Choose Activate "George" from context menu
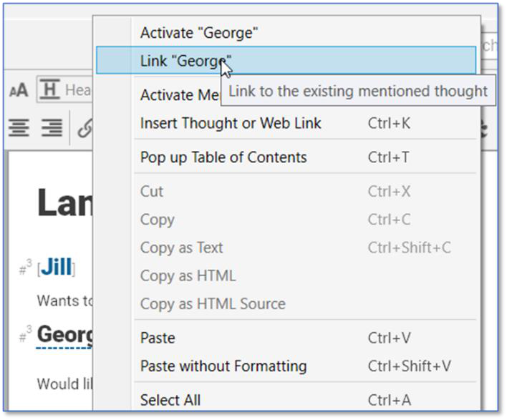This screenshot has width=507, height=420. pos(199,32)
